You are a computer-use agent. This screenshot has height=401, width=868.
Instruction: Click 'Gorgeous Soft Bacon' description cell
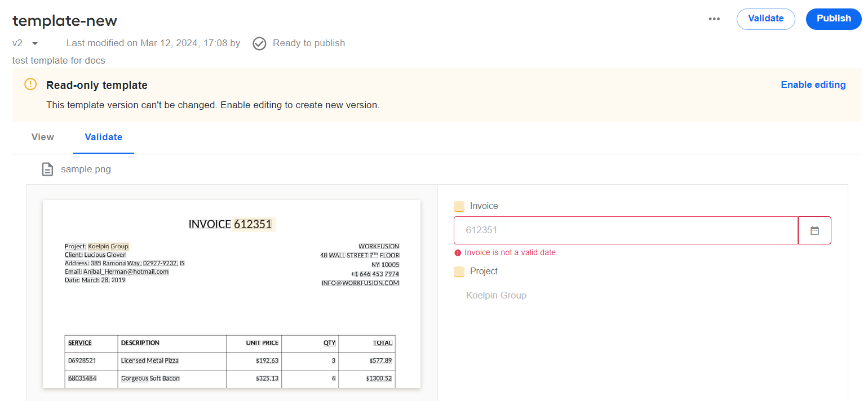(x=150, y=378)
